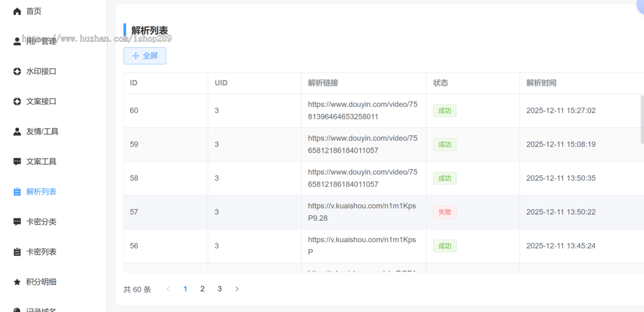The image size is (644, 312).
Task: Click the 文案接口 sidebar icon
Action: point(17,101)
